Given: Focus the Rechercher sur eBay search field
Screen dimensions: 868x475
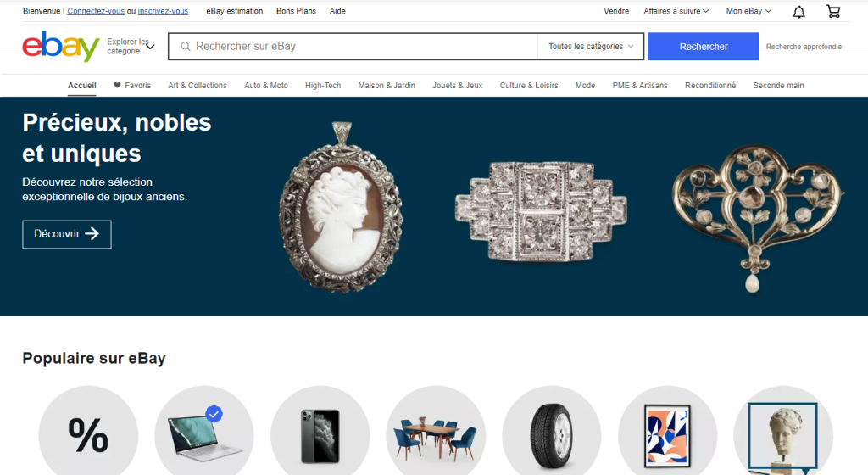Looking at the screenshot, I should point(353,47).
